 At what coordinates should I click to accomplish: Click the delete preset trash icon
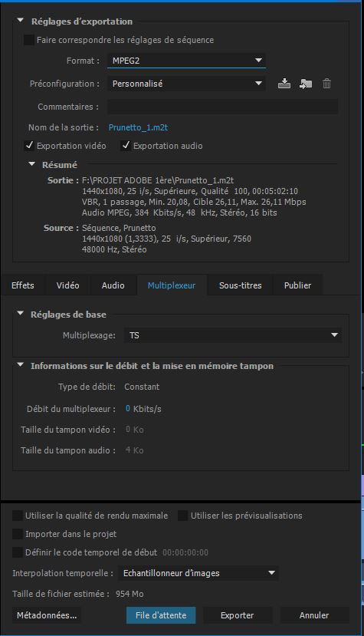326,84
